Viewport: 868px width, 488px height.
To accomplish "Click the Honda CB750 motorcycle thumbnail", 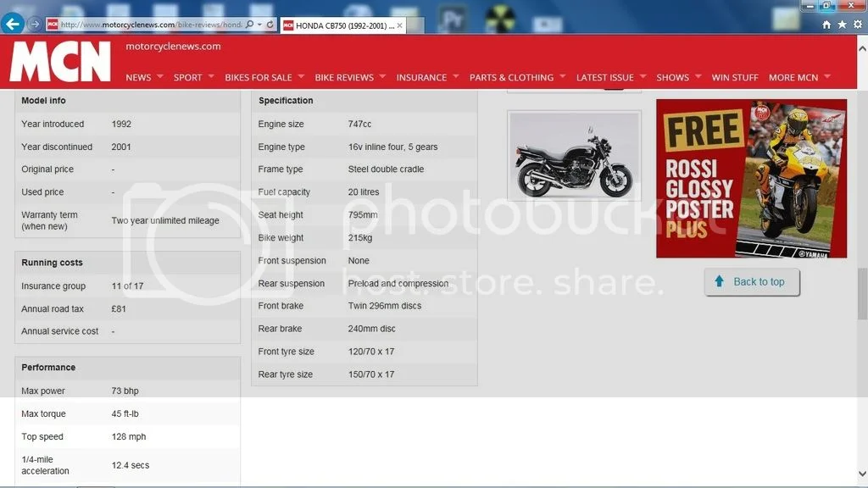I will (574, 156).
